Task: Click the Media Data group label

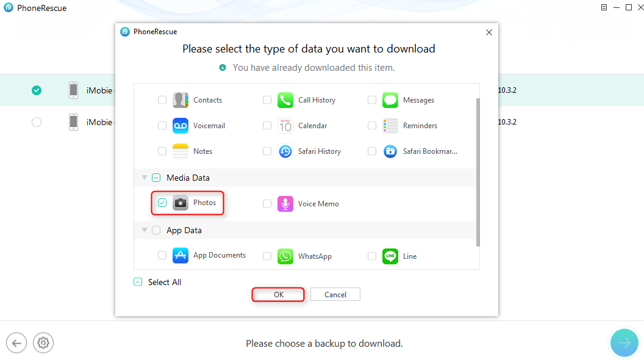Action: [188, 178]
